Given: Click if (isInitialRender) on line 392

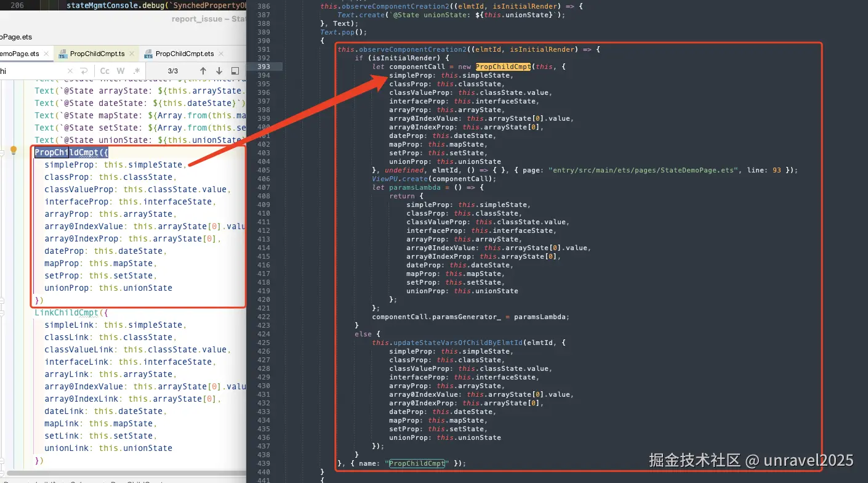Looking at the screenshot, I should coord(401,58).
